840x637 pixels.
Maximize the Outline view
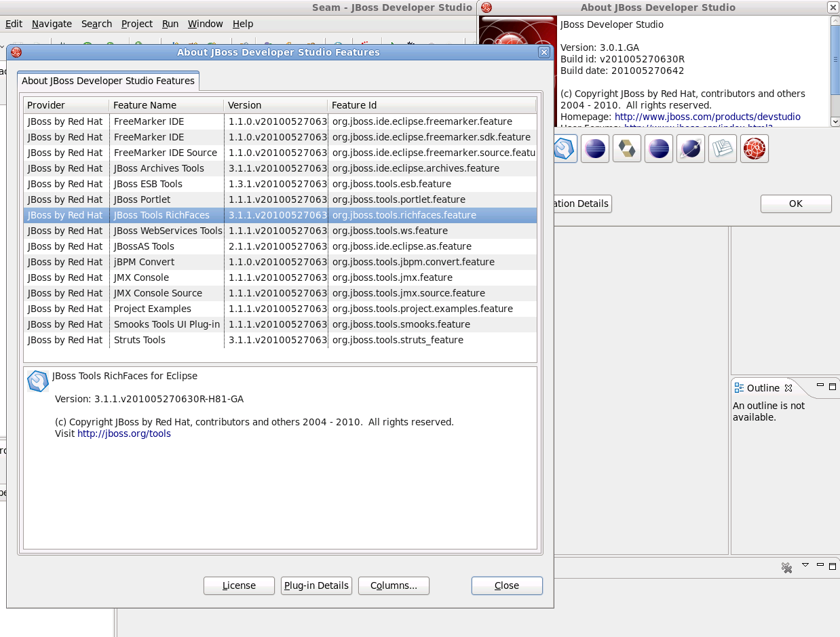click(x=833, y=386)
